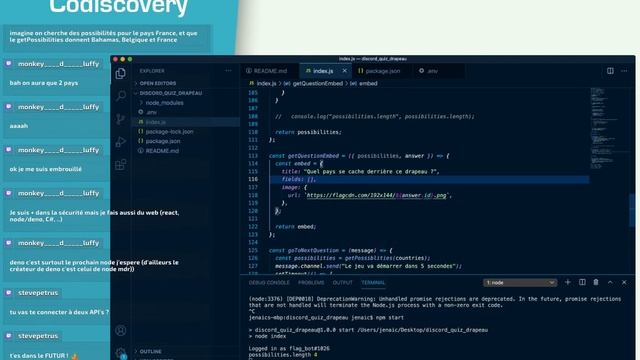Open the Run and Debug view

pyautogui.click(x=120, y=142)
